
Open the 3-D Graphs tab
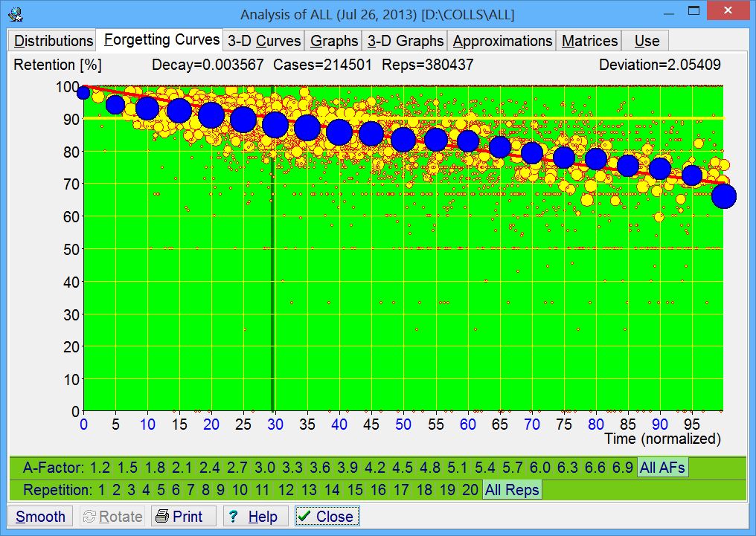406,41
